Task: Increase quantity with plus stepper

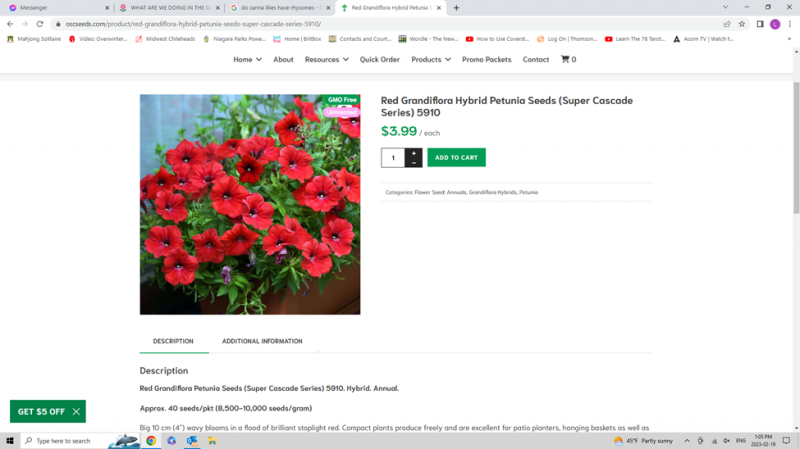Action: point(414,153)
